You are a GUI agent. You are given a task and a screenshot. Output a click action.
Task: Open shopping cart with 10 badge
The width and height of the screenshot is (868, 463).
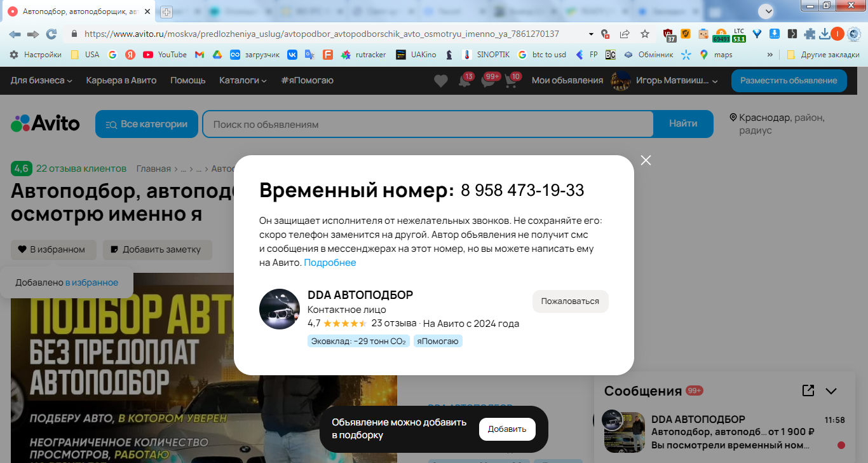tap(512, 81)
